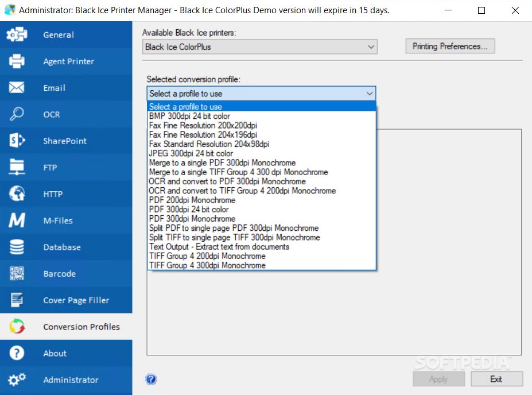Select PDF 300dpi 24 bit color profile

pyautogui.click(x=262, y=210)
